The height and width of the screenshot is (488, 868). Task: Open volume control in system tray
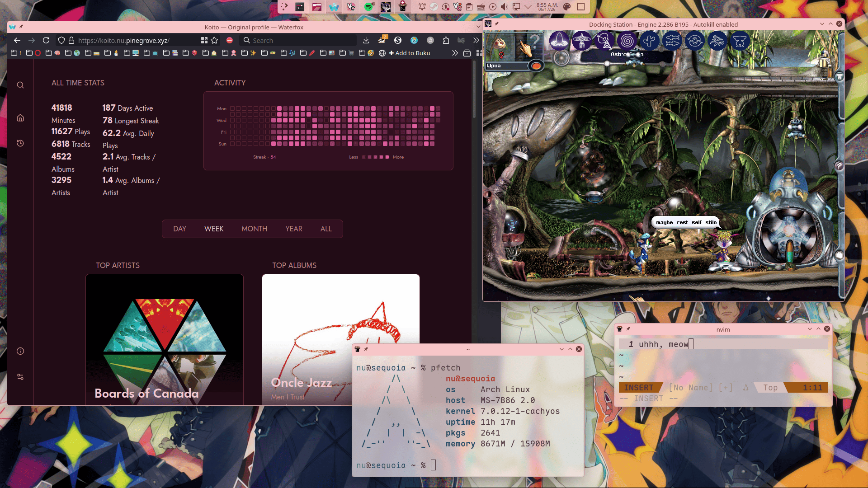coord(504,7)
